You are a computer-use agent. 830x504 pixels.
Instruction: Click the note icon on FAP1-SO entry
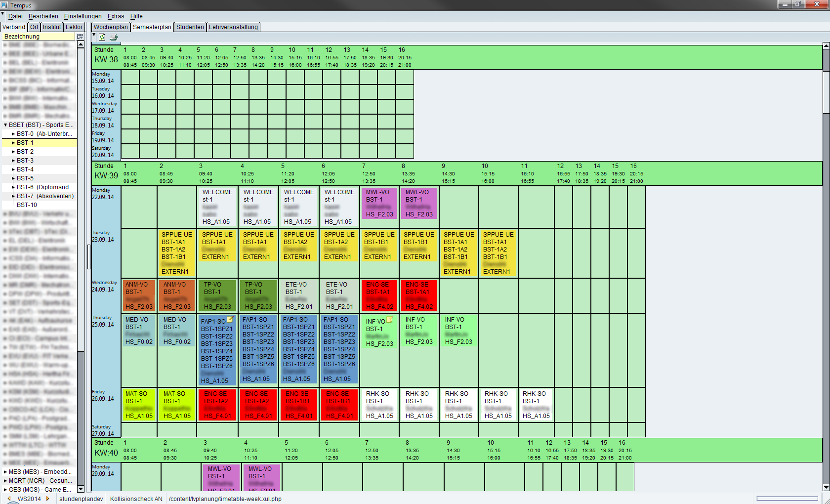point(230,320)
